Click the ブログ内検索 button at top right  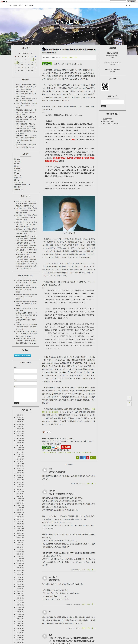(x=131, y=2)
